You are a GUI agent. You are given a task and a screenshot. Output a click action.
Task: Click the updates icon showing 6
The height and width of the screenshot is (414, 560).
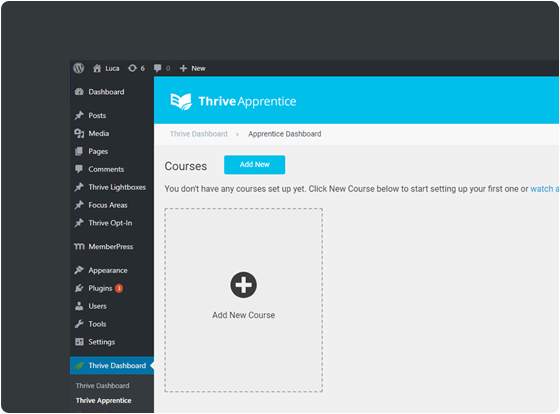[132, 68]
